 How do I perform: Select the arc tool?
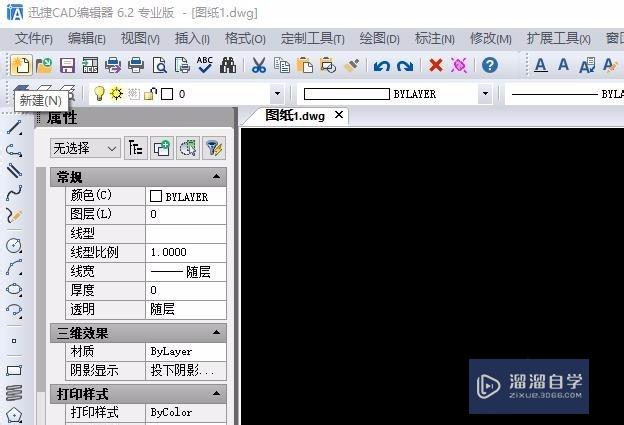coord(14,267)
